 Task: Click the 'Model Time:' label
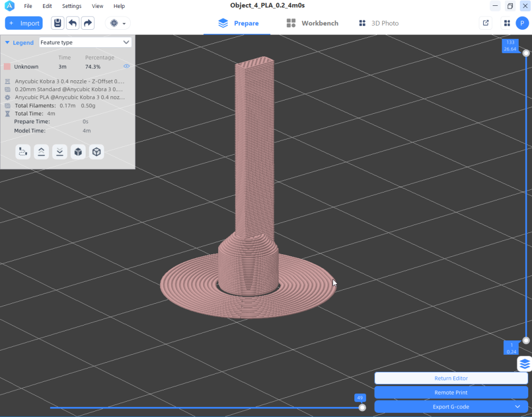click(x=29, y=131)
